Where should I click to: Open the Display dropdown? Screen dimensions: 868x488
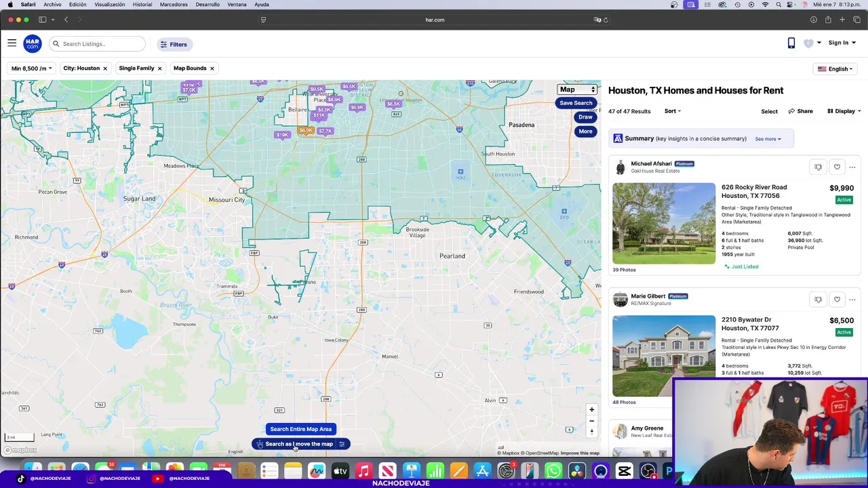[844, 111]
